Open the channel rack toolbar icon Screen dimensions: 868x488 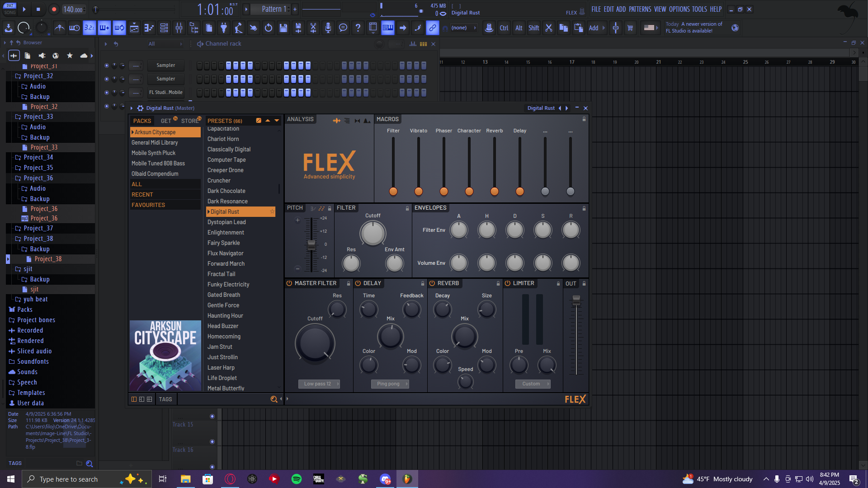click(x=164, y=28)
